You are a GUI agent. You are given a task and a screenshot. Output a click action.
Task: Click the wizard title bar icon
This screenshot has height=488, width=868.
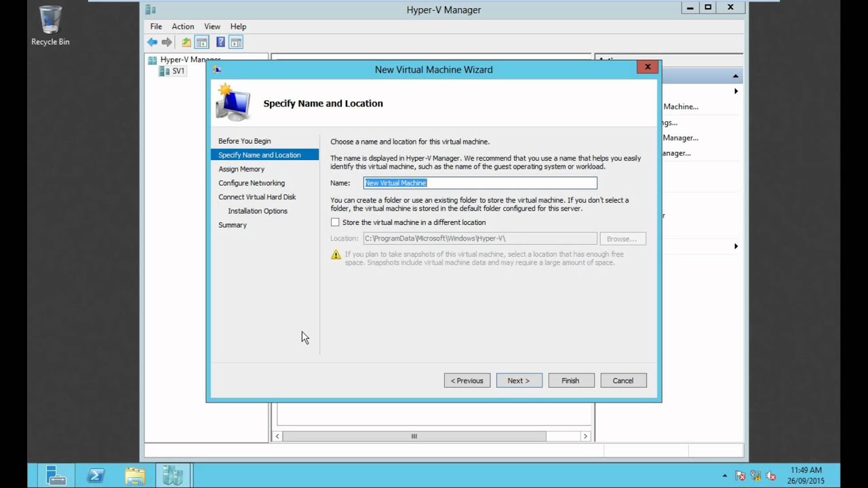[217, 69]
